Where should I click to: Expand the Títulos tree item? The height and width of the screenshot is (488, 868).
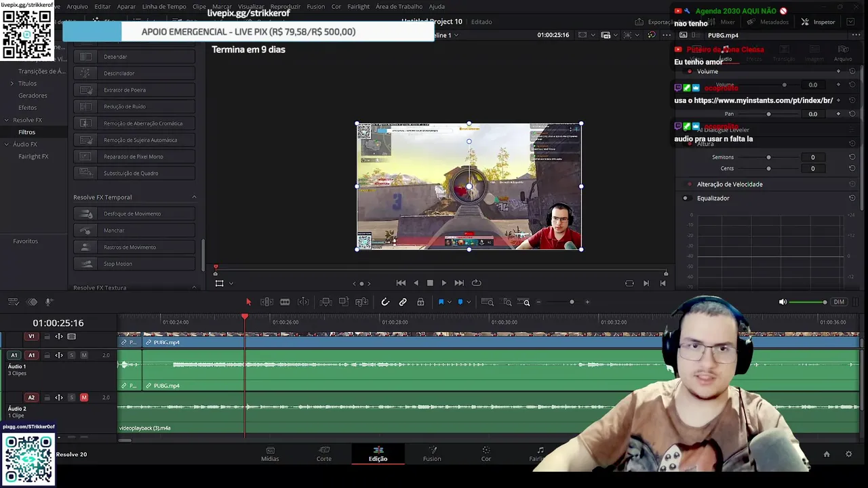click(x=12, y=83)
